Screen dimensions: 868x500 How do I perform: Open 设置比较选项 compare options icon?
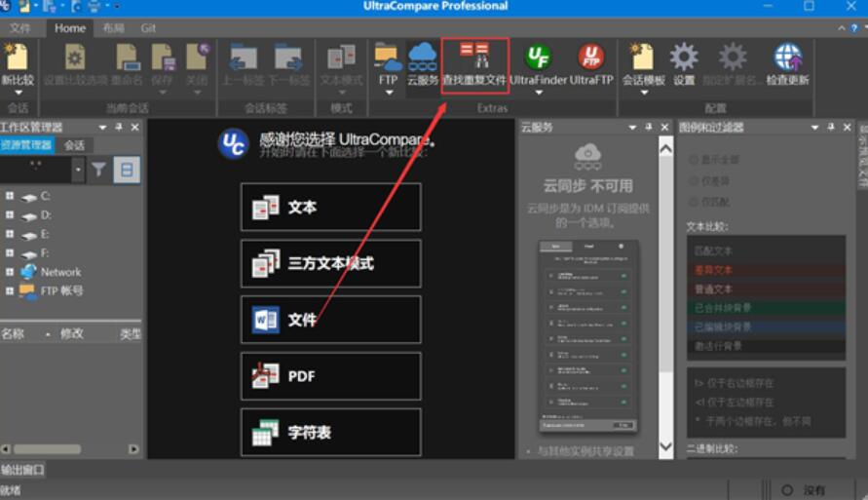(x=75, y=57)
